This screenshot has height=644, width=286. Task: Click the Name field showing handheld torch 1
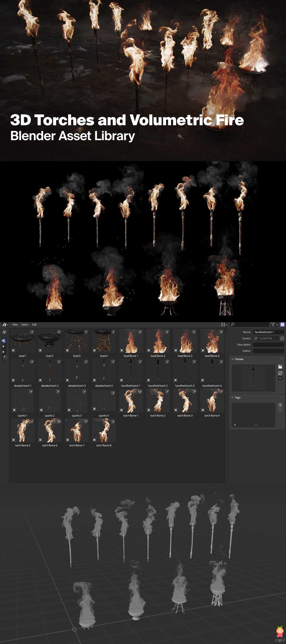[268, 332]
